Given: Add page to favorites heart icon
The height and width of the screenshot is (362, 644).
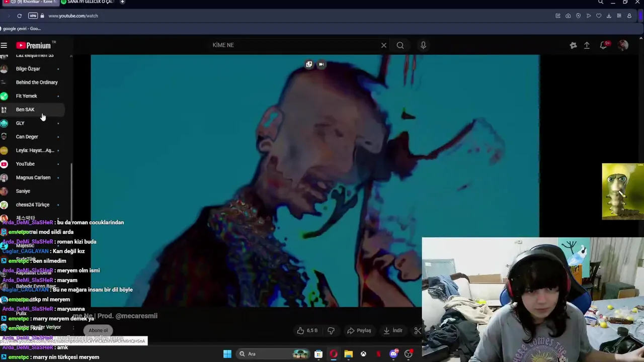Looking at the screenshot, I should [599, 16].
